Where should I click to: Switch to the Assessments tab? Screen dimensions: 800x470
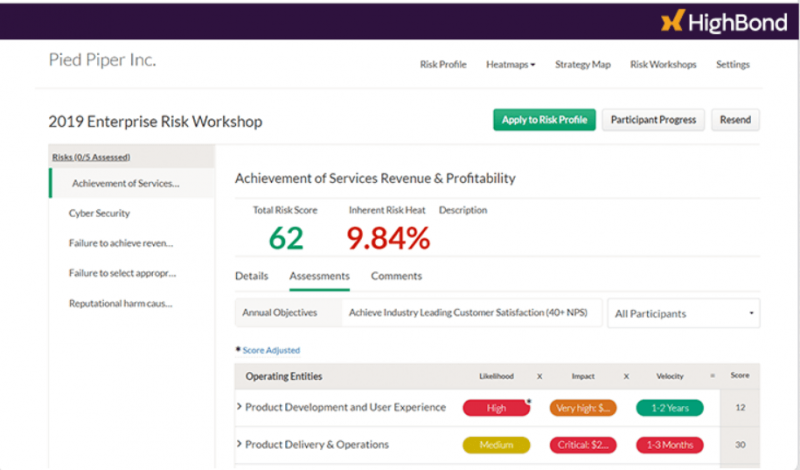pos(319,276)
